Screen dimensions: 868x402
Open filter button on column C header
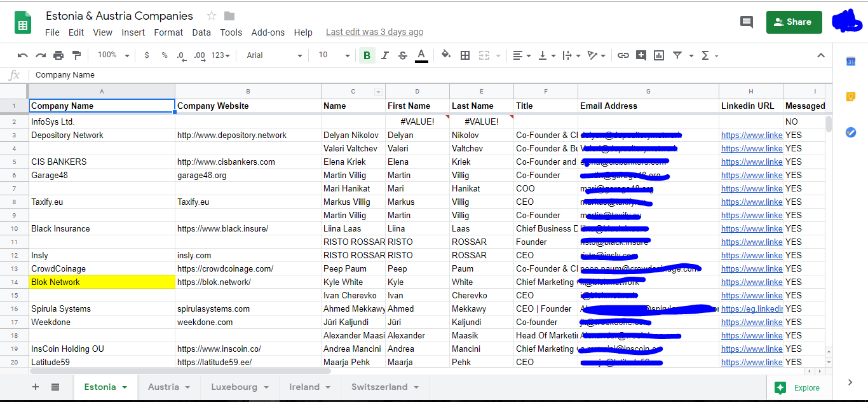[x=379, y=92]
